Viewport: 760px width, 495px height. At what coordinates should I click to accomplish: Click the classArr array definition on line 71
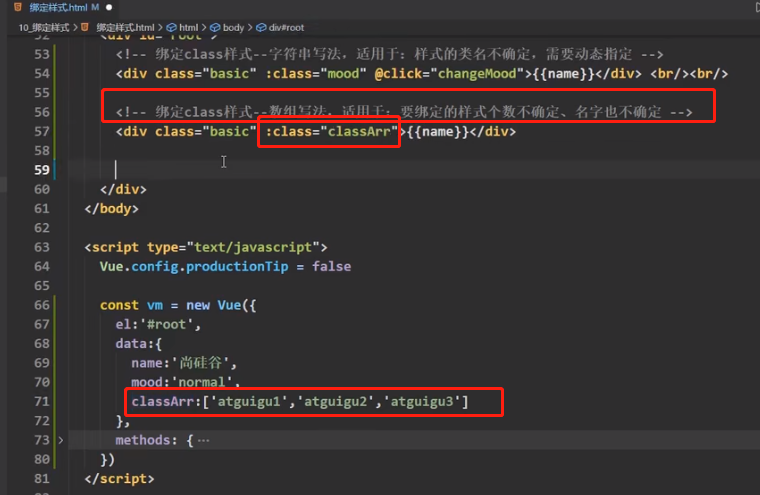pyautogui.click(x=300, y=401)
